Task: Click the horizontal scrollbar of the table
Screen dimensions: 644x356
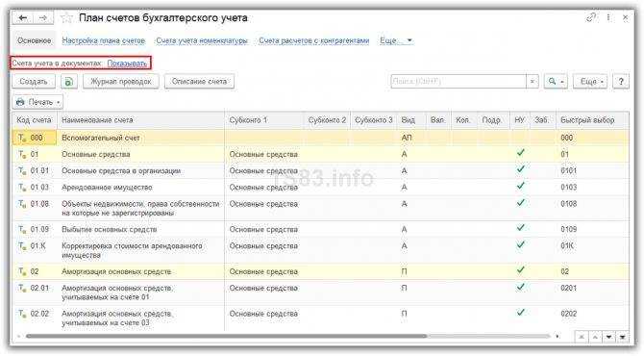Action: click(x=226, y=336)
